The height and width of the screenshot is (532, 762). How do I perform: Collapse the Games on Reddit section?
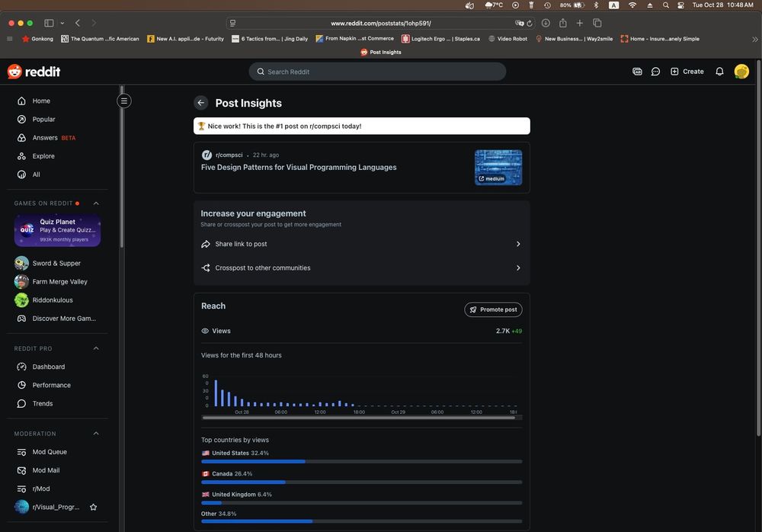[x=96, y=204]
